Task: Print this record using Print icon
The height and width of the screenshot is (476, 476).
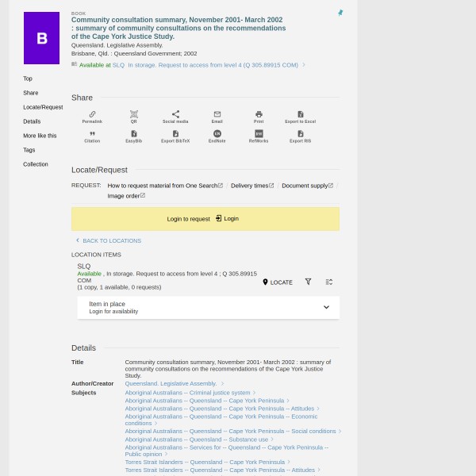Action: coord(259,117)
